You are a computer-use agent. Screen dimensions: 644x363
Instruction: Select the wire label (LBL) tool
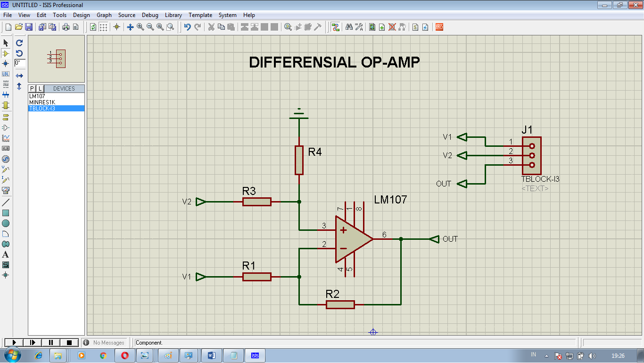[x=5, y=74]
